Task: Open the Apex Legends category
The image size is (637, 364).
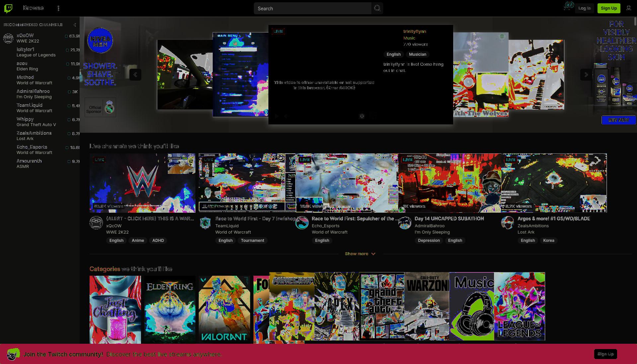Action: coord(337,307)
